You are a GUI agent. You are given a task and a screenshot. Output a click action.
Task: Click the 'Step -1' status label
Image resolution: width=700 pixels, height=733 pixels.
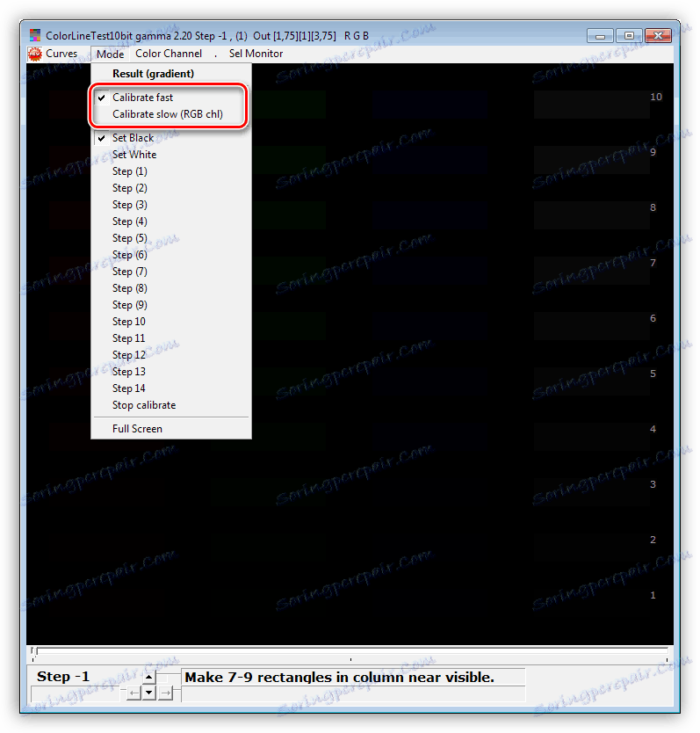63,677
